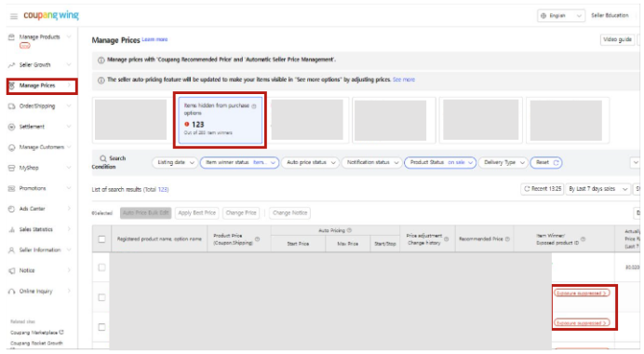Open the Notification status filter
This screenshot has height=354, width=644.
pos(372,163)
